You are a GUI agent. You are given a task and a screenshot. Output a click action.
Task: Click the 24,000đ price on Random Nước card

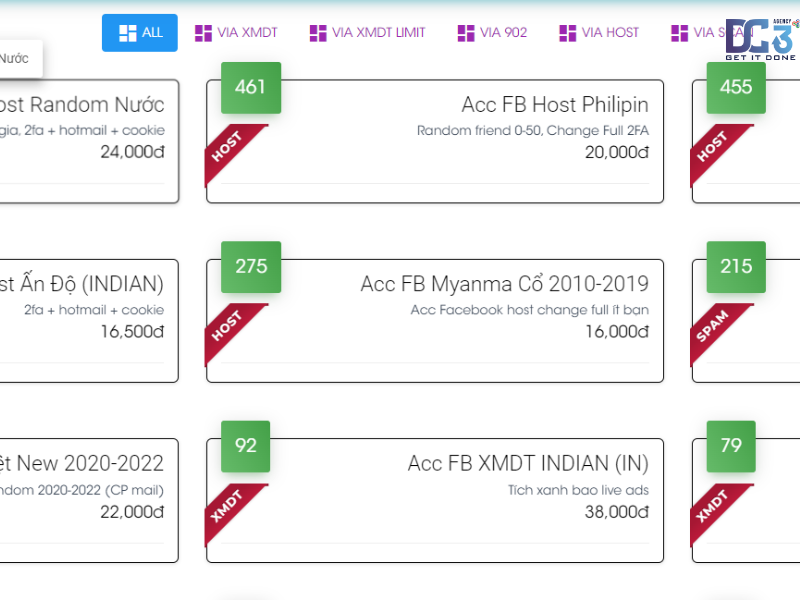pos(132,152)
